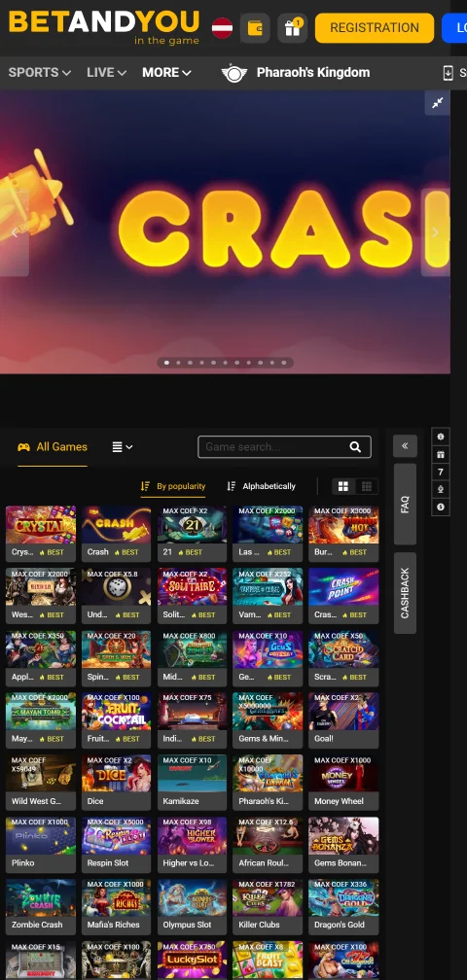
Task: Open the FAQ side tab
Action: click(x=405, y=505)
